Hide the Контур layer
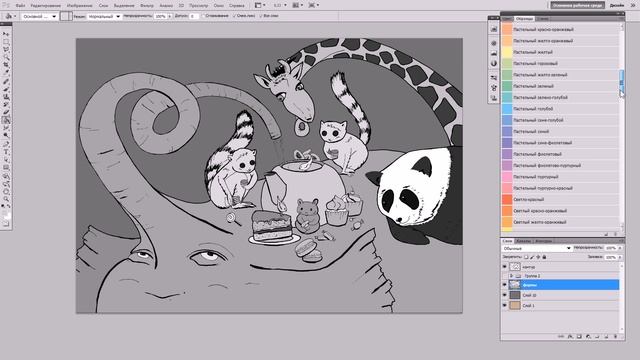 [504, 267]
